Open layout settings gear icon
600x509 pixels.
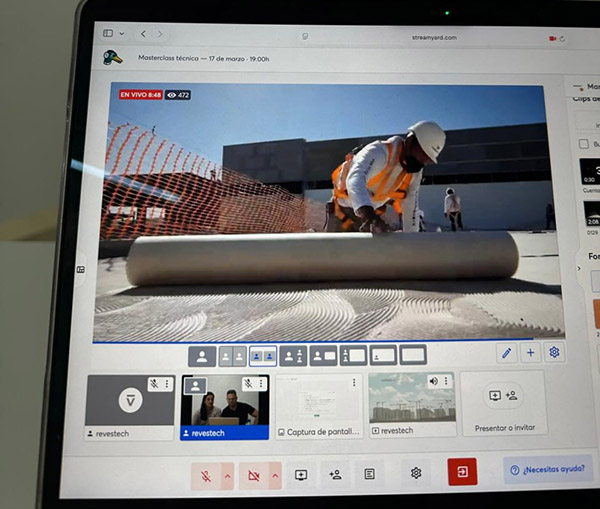coord(554,352)
